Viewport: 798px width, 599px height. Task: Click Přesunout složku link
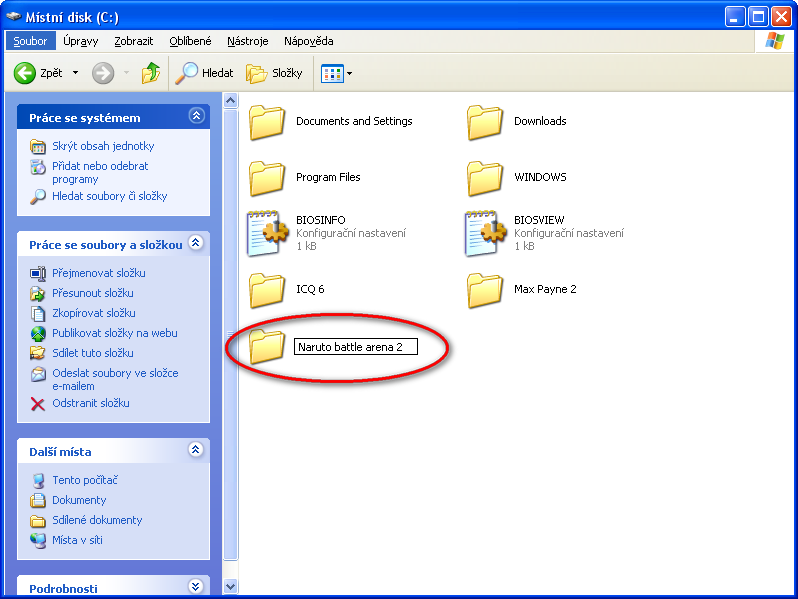[x=93, y=293]
